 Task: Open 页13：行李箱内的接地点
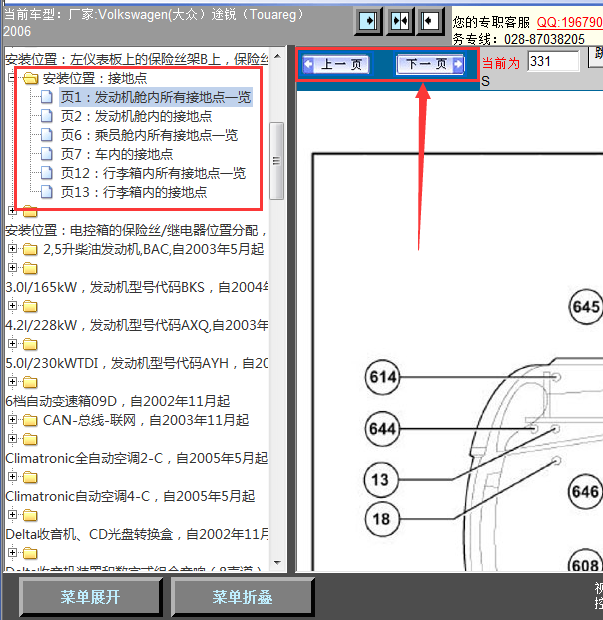134,192
